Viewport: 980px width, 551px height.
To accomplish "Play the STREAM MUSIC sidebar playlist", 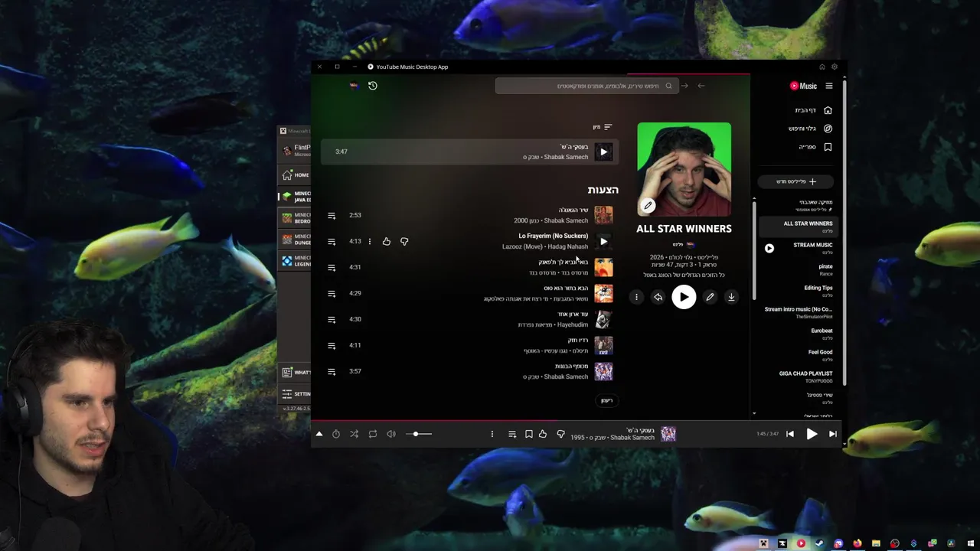I will (x=769, y=248).
